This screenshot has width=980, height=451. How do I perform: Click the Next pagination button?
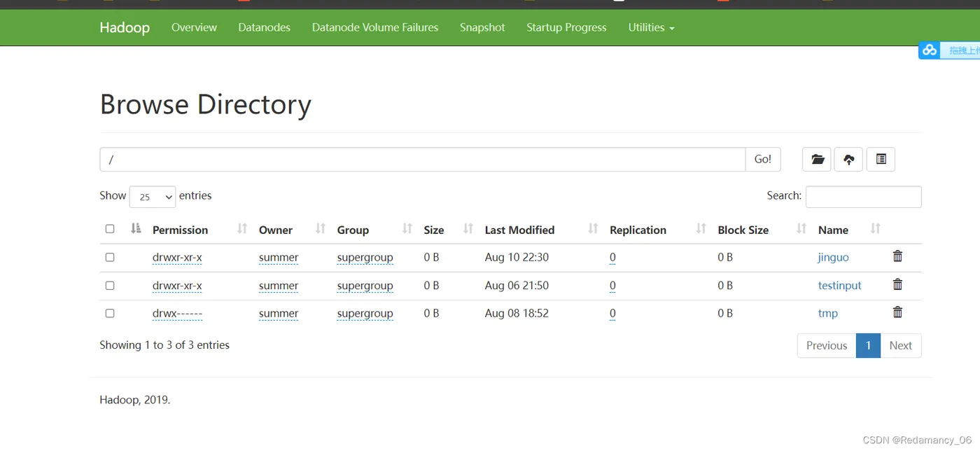click(x=900, y=345)
